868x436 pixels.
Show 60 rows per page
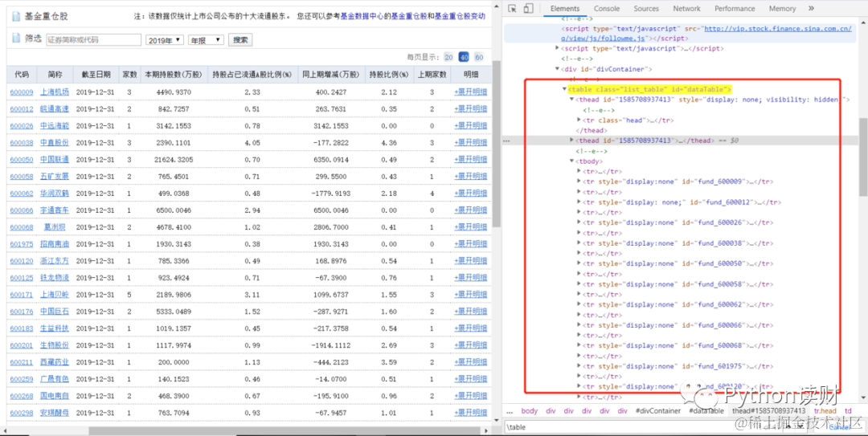tap(479, 58)
